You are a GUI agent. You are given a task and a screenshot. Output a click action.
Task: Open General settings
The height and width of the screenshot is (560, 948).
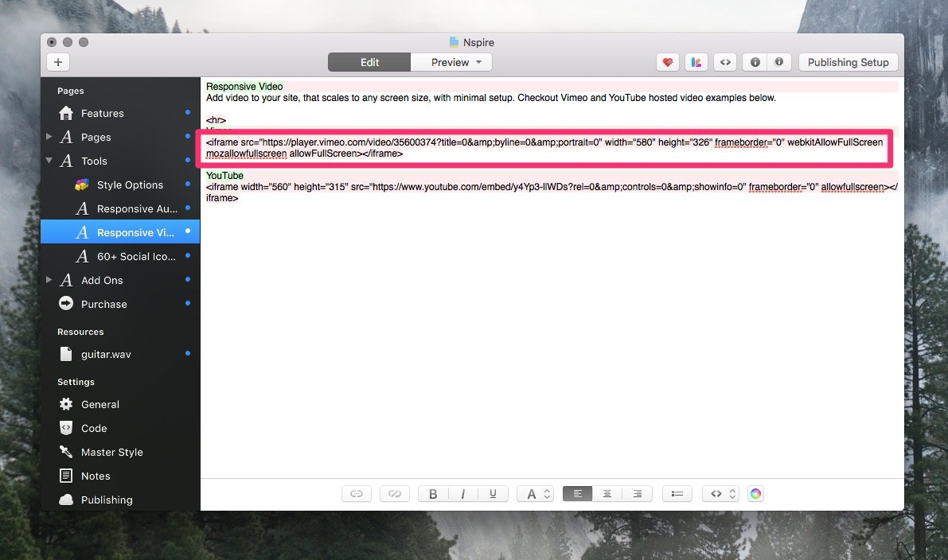tap(120, 404)
